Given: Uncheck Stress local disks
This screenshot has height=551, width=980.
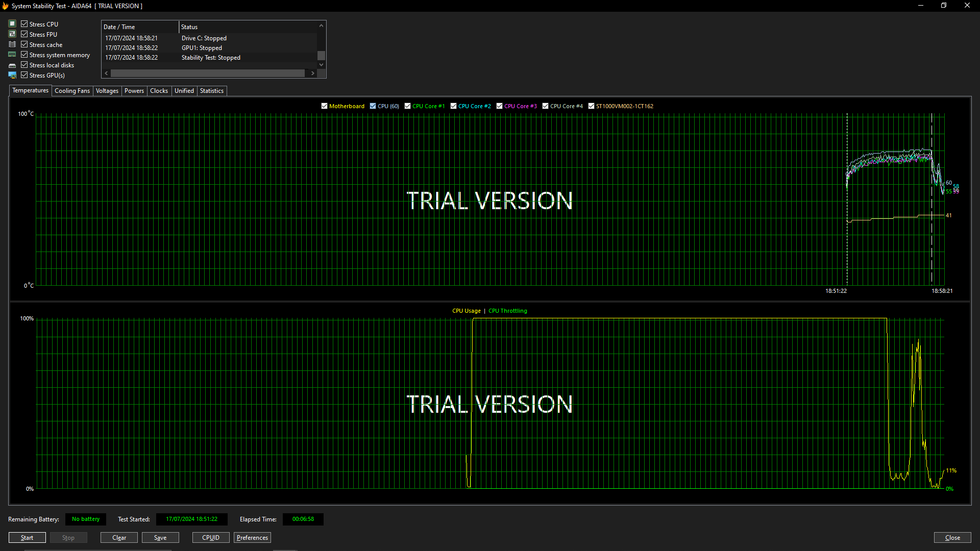Looking at the screenshot, I should click(24, 65).
